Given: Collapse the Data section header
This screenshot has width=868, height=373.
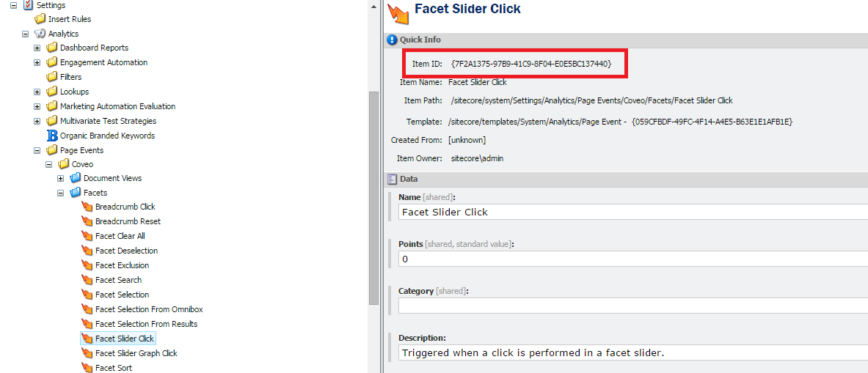Looking at the screenshot, I should point(626,179).
